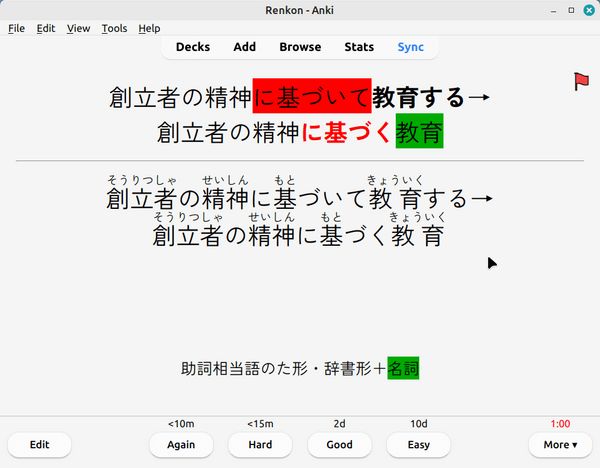Open the Browse card browser
Screen dimensions: 600x468
[x=300, y=47]
